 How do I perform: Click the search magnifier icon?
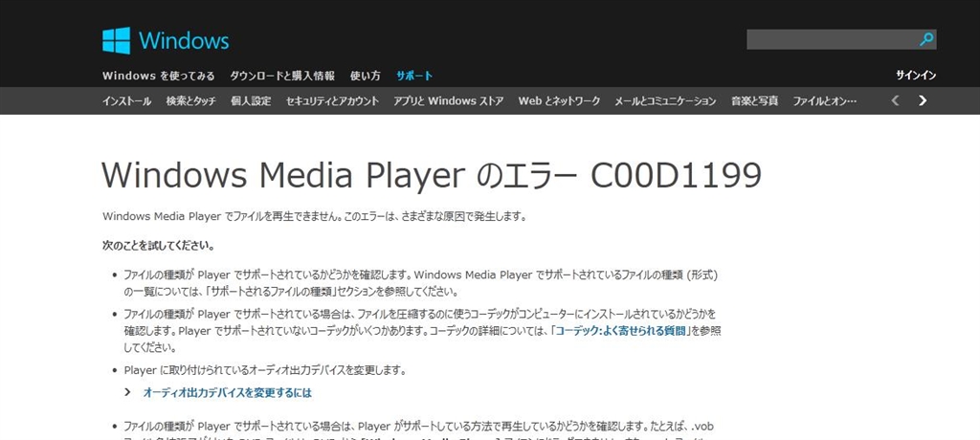pos(926,39)
